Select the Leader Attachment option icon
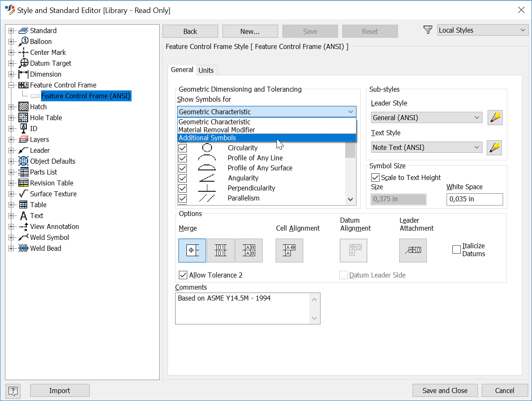This screenshot has width=532, height=401. (x=413, y=250)
